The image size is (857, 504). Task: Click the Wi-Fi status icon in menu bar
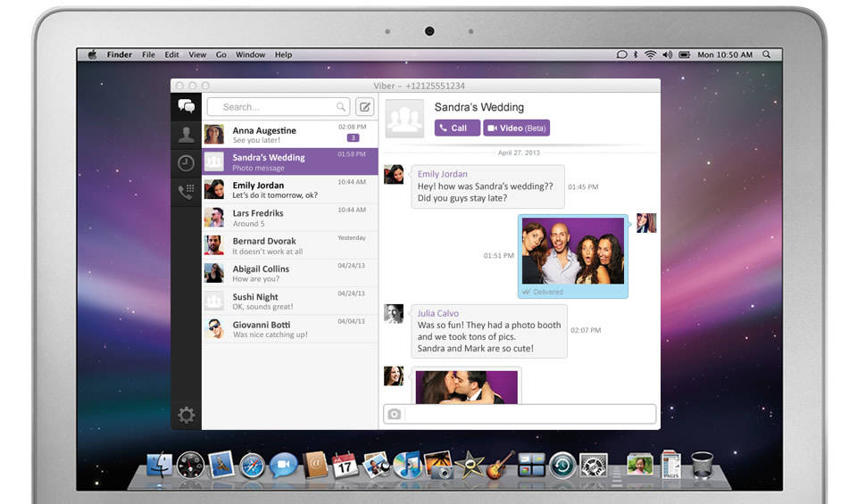coord(650,54)
